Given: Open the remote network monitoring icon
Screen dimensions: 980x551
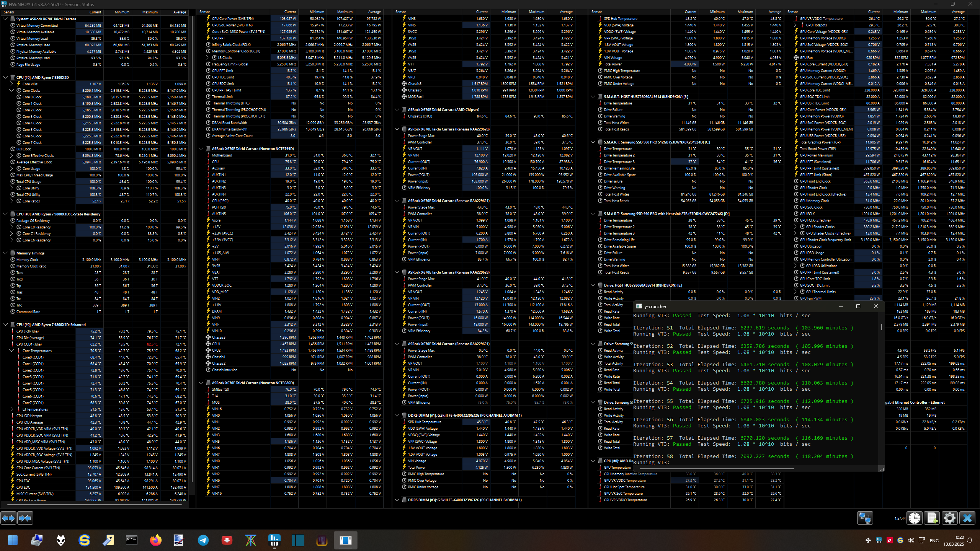Looking at the screenshot, I should coord(865,518).
